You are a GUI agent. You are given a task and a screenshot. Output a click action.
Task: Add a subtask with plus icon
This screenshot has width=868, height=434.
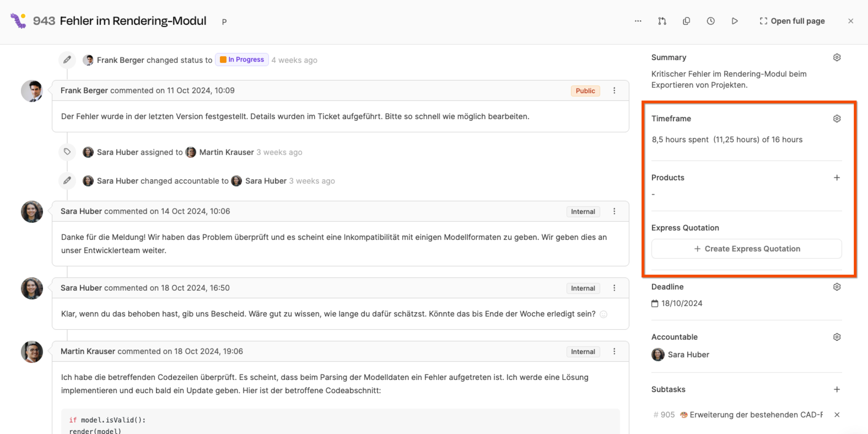(837, 389)
